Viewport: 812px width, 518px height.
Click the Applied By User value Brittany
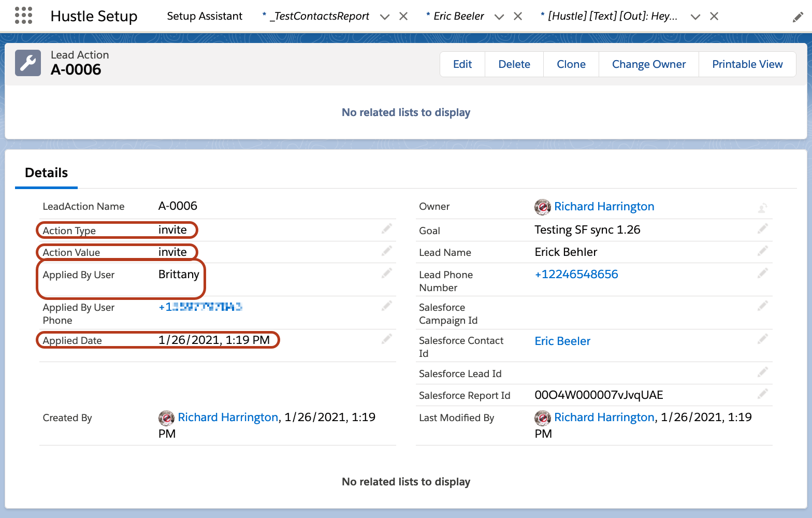179,274
